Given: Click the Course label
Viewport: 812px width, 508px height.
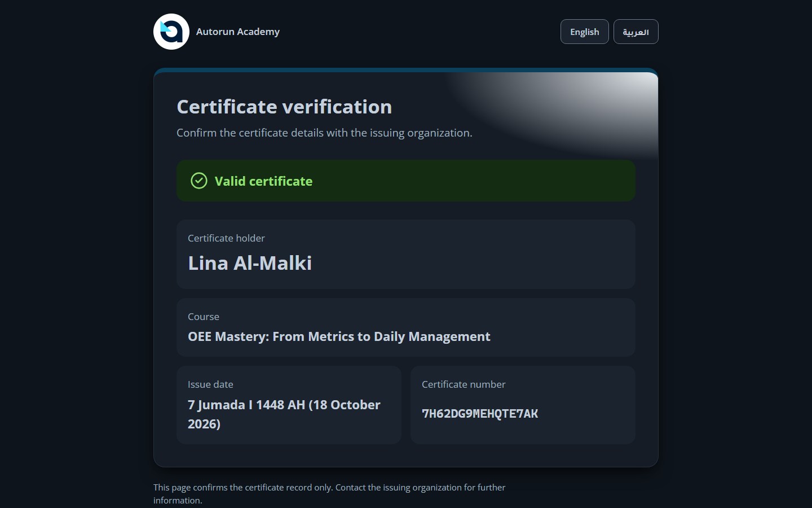Looking at the screenshot, I should (x=204, y=317).
